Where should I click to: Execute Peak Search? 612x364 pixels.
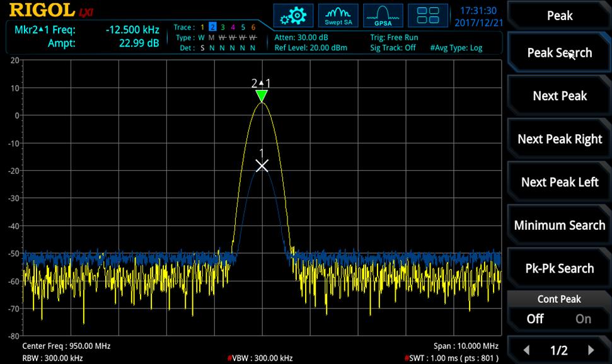click(x=558, y=52)
